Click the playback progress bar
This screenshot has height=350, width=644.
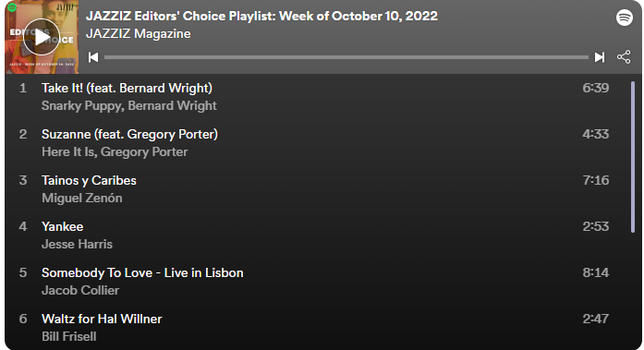346,57
